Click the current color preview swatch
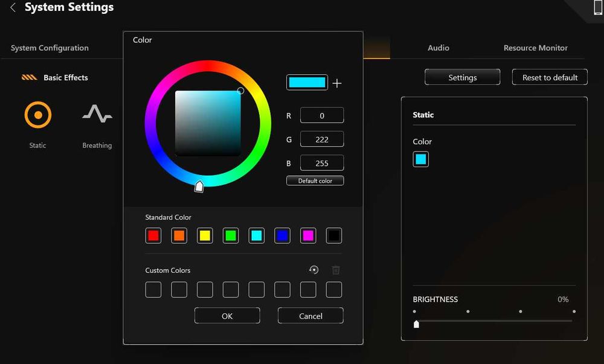Screen dimensions: 604x364 coord(307,82)
